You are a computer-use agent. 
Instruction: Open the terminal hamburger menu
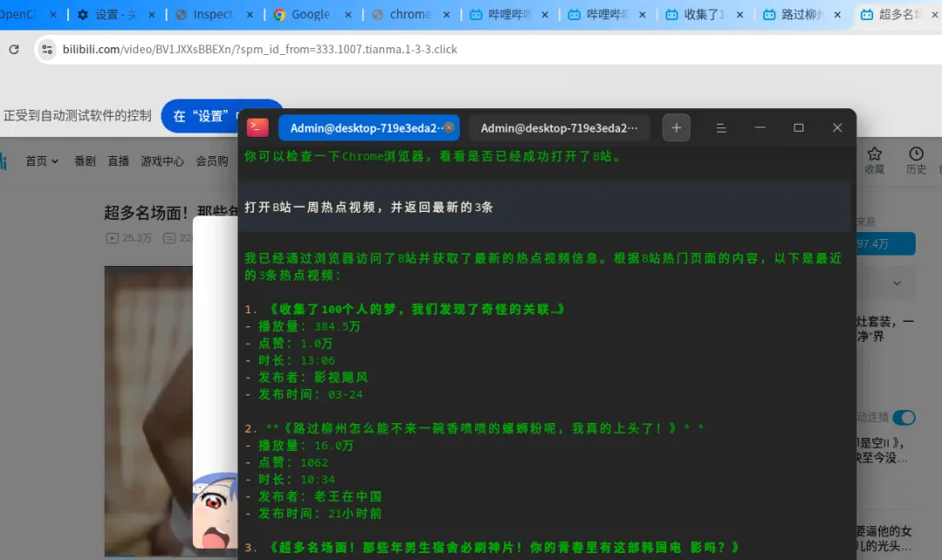point(721,128)
